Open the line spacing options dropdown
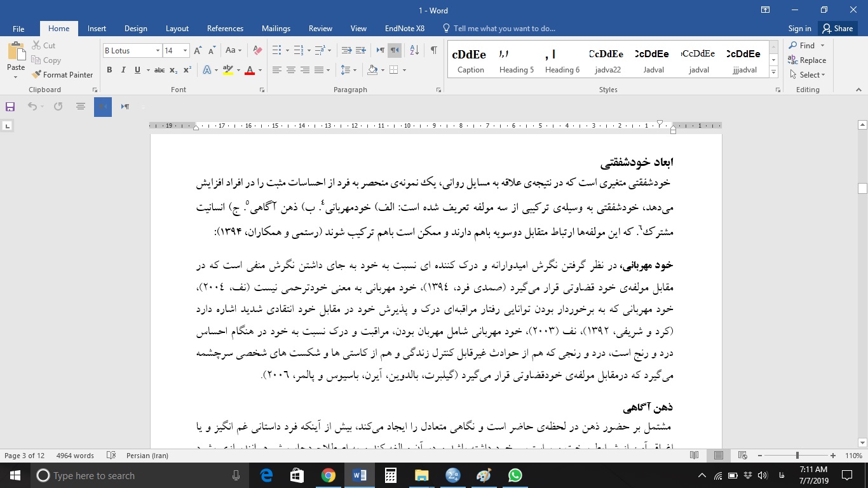The height and width of the screenshot is (488, 868). coord(353,70)
